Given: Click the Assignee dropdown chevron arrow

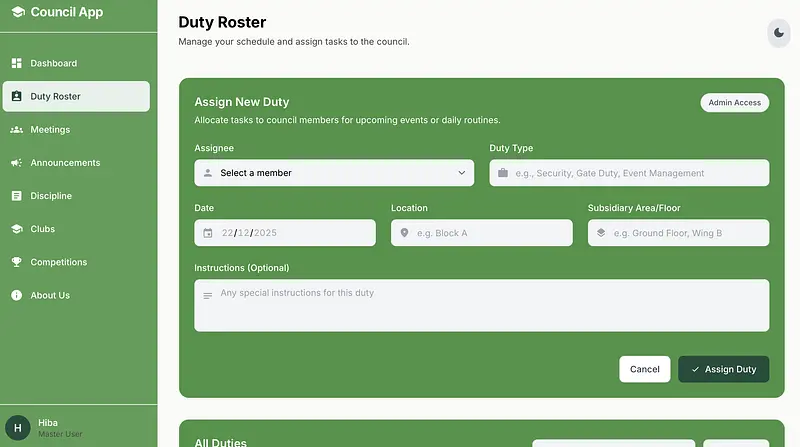Looking at the screenshot, I should point(461,173).
